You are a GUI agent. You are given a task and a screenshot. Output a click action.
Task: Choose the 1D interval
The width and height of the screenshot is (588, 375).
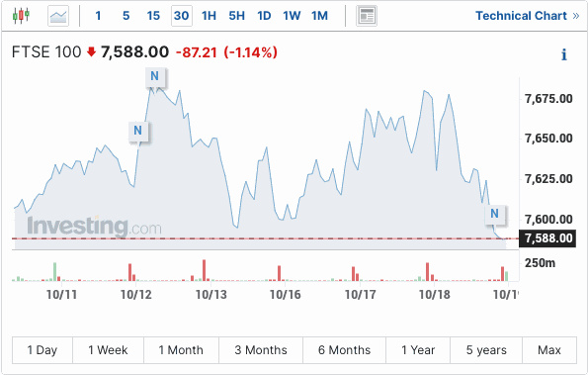[x=264, y=16]
